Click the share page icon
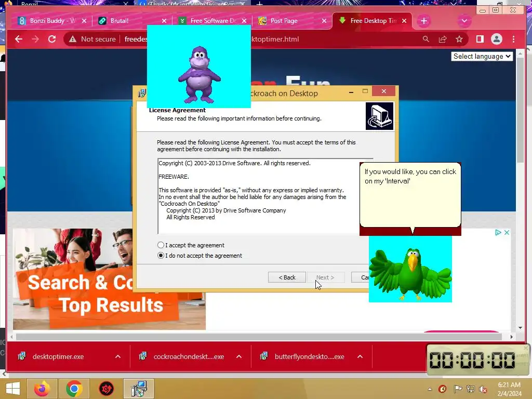 (443, 39)
